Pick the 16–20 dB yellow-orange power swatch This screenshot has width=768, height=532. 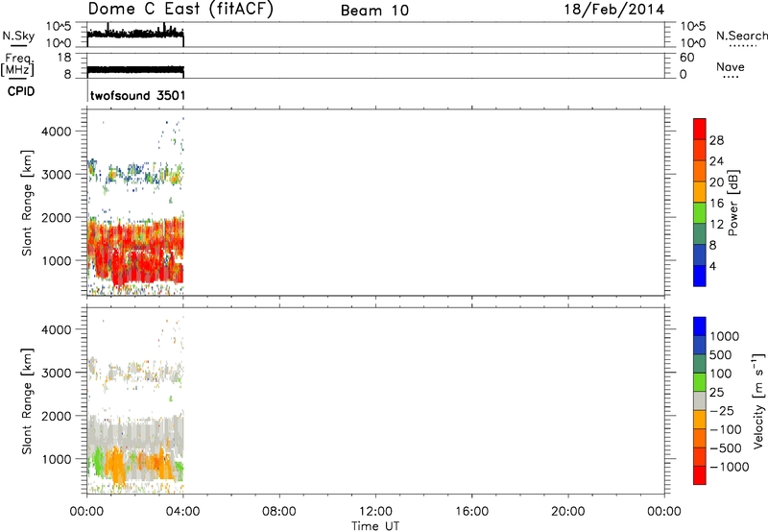[700, 191]
